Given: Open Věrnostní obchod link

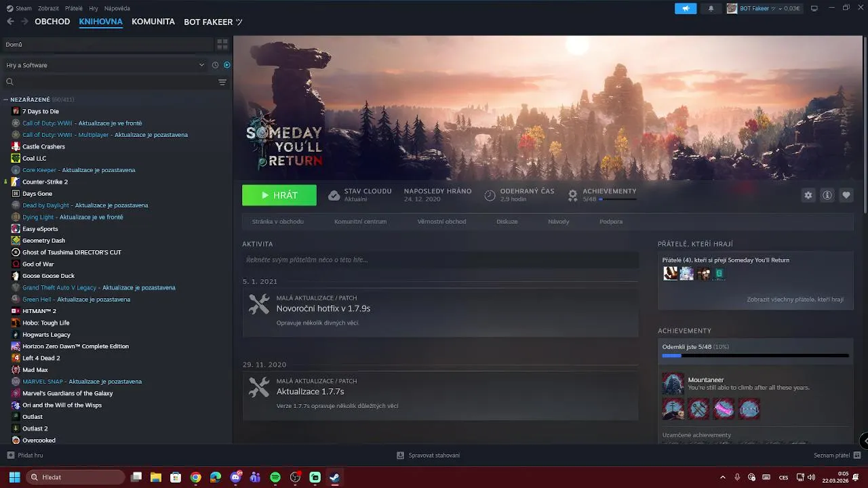Looking at the screenshot, I should (x=441, y=222).
